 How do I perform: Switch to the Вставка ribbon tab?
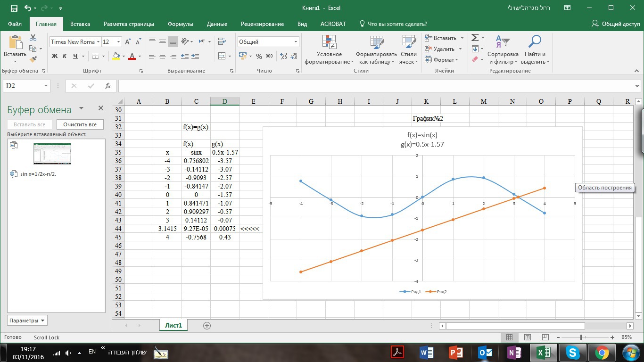click(80, 24)
